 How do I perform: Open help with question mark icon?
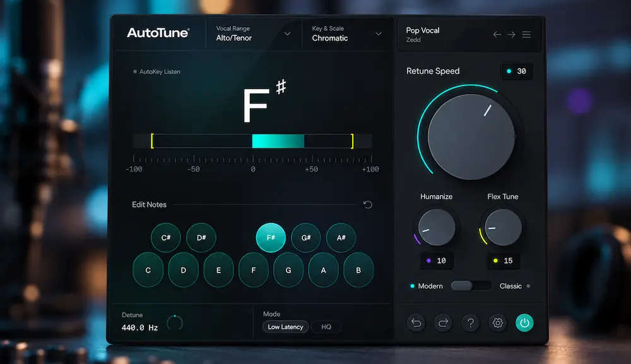(x=471, y=322)
